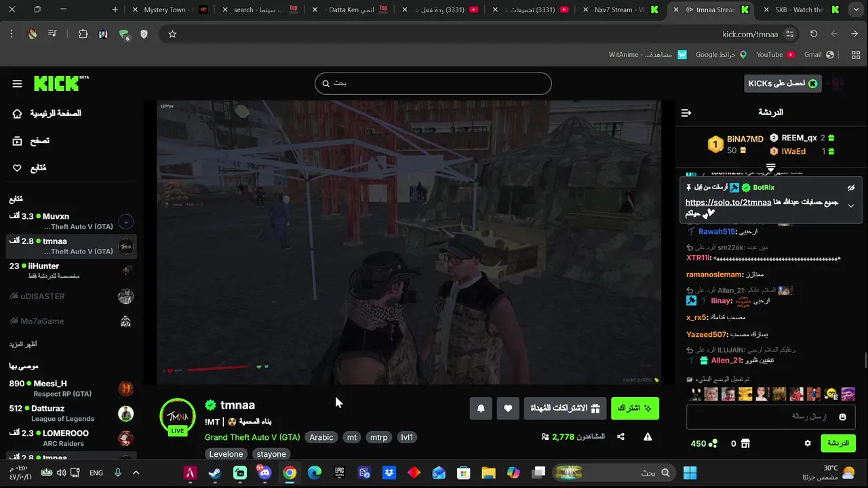Click the get KICKs button
Screen dimensions: 868x488
pos(783,83)
